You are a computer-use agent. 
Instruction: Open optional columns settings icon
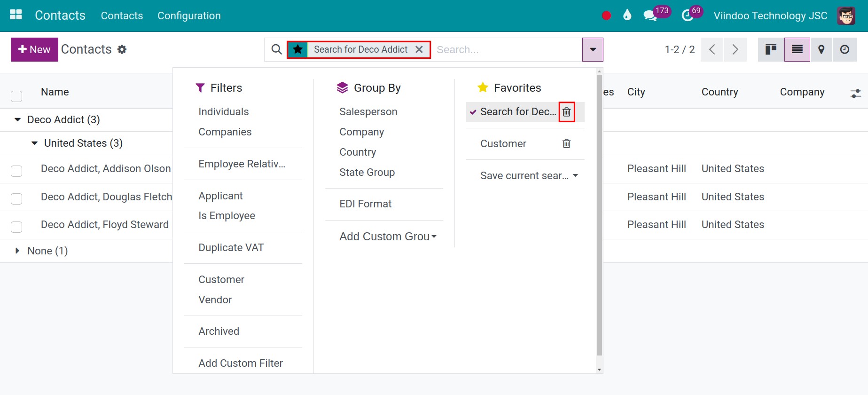(856, 94)
